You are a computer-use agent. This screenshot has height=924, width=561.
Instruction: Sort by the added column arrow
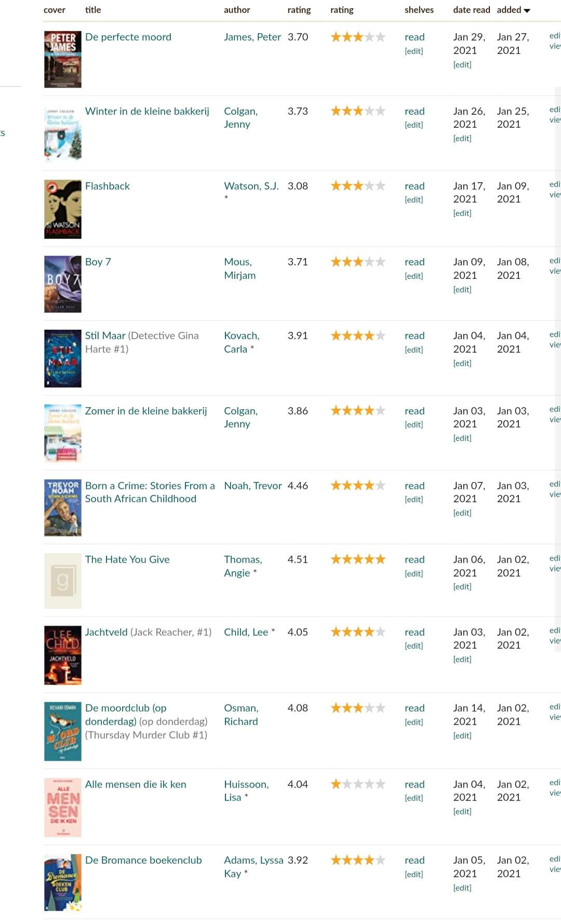point(527,10)
